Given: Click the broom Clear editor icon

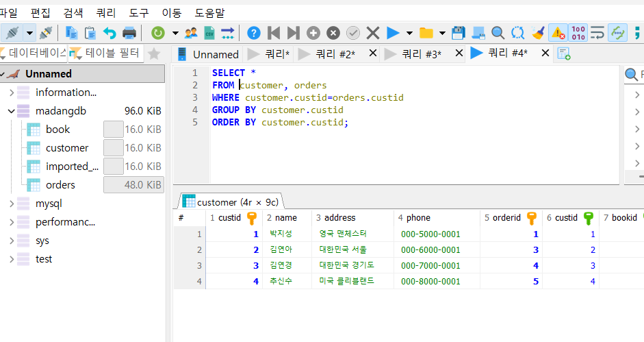Looking at the screenshot, I should (x=538, y=33).
